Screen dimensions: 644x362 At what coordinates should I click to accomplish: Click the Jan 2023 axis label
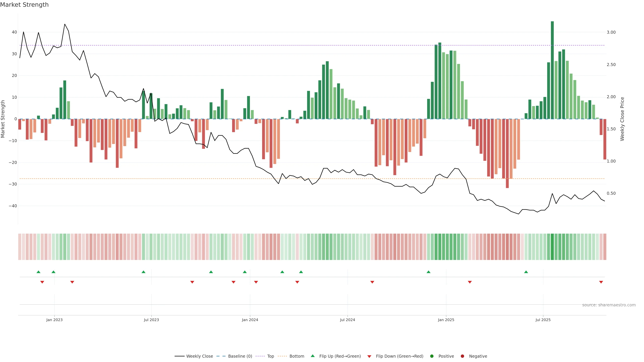pos(55,320)
